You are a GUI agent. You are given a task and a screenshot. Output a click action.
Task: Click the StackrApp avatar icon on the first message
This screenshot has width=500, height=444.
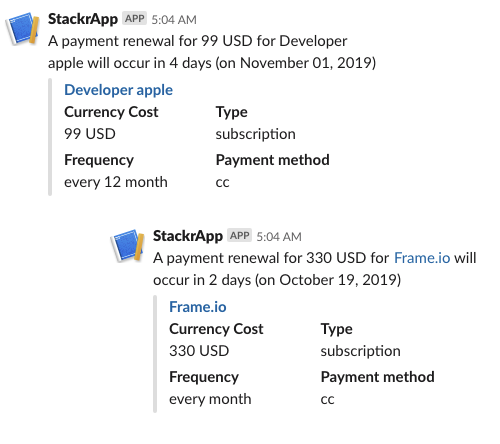(x=23, y=28)
